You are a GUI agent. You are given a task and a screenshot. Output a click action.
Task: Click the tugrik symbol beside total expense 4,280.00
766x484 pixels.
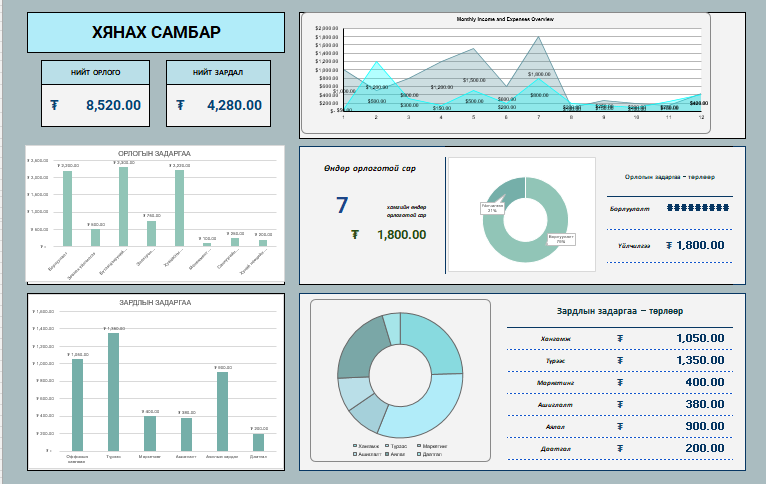click(x=180, y=105)
